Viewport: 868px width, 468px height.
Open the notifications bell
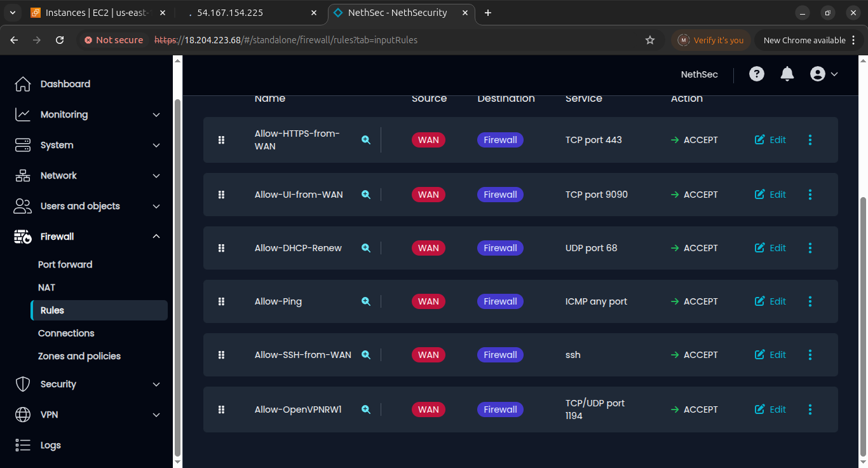(787, 74)
